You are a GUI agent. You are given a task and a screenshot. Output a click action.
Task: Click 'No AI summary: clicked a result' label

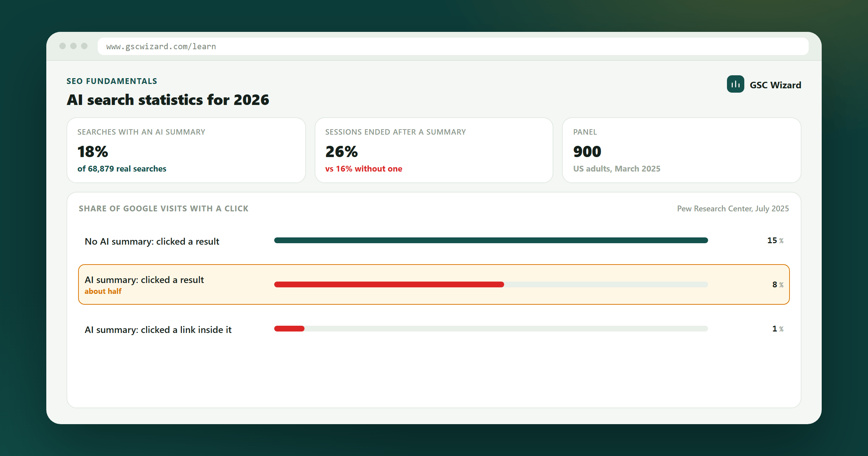152,241
